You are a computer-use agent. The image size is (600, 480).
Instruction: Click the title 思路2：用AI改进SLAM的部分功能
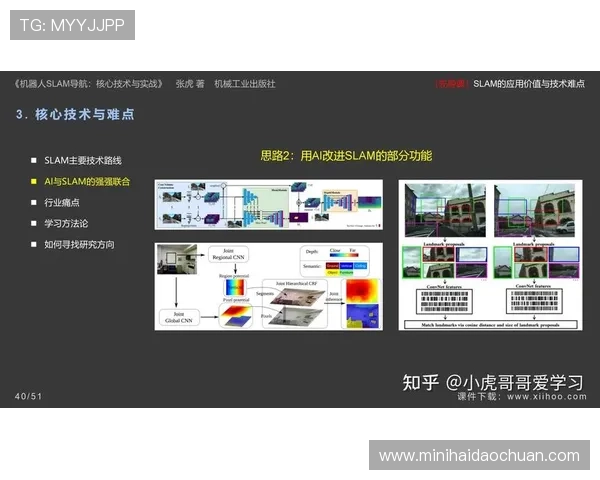point(346,156)
